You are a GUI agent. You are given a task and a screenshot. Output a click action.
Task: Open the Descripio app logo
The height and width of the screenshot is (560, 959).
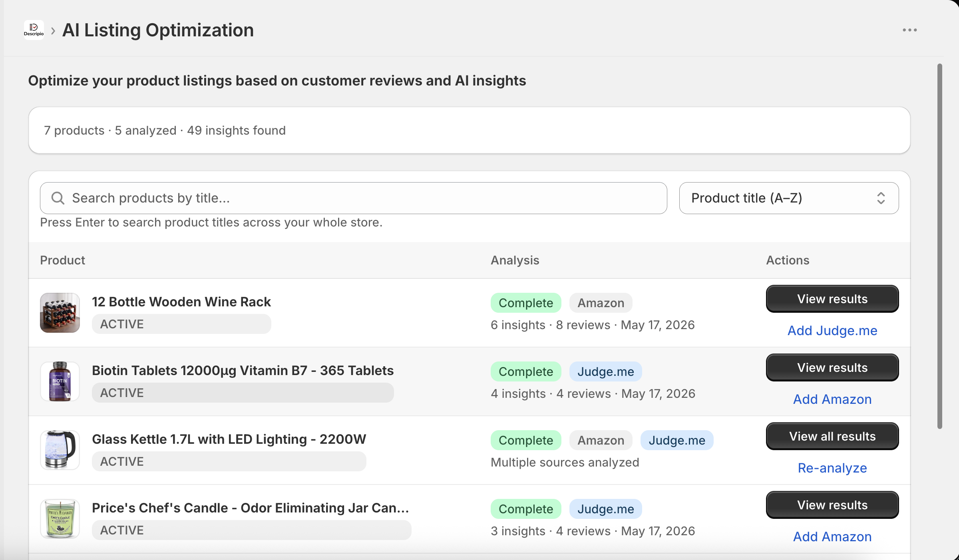click(x=34, y=30)
